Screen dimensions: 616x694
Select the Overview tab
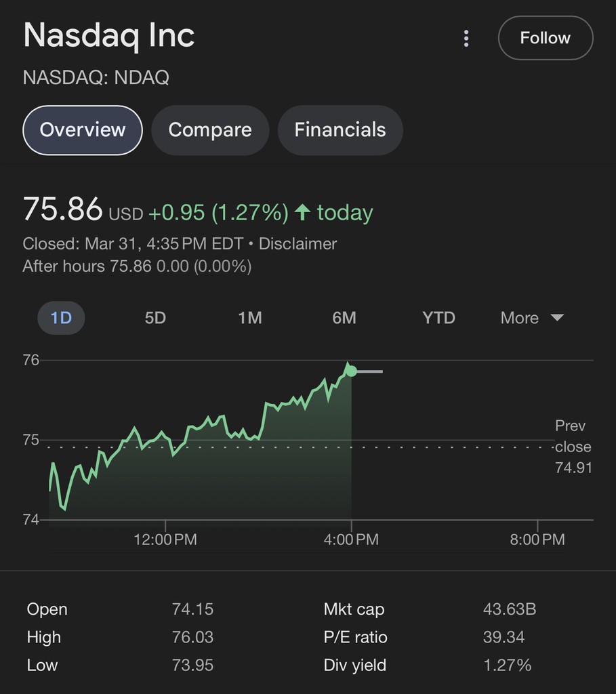point(83,130)
